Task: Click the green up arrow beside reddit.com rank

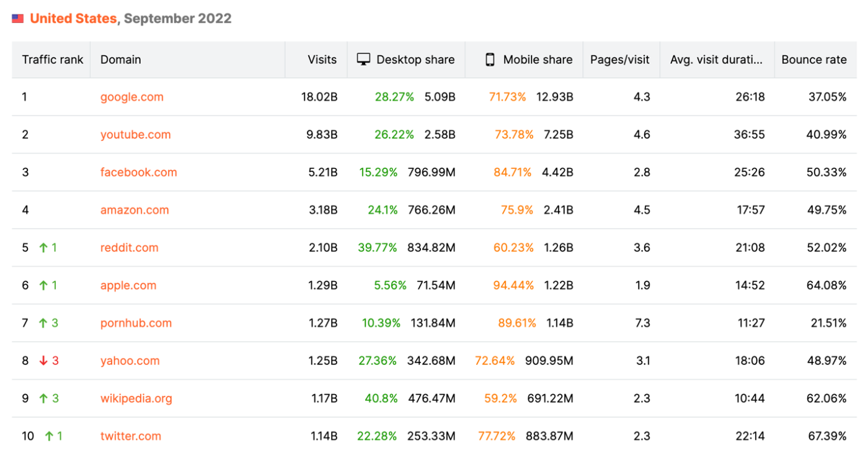Action: tap(43, 248)
